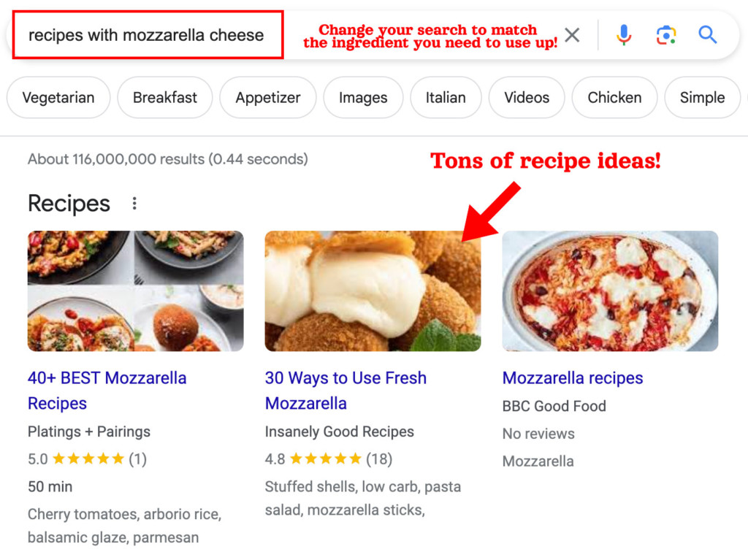Viewport: 748px width, 560px height.
Task: Click inside the search box
Action: (x=146, y=34)
